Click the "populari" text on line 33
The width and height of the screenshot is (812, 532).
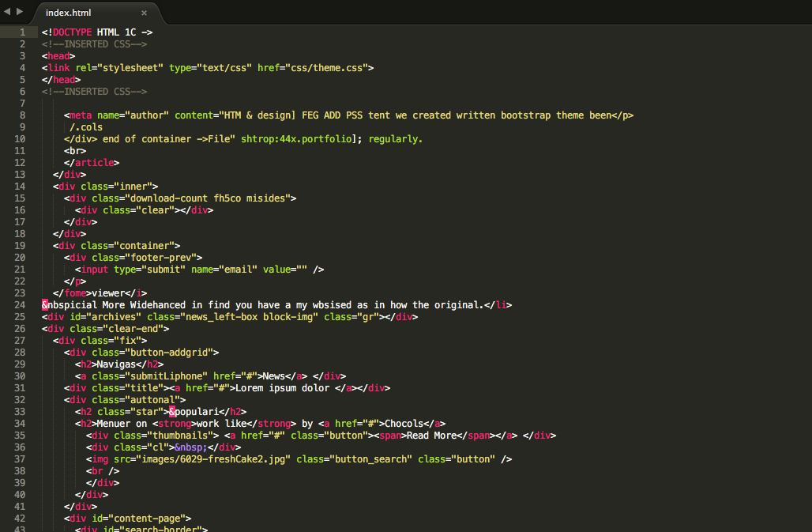coord(196,412)
